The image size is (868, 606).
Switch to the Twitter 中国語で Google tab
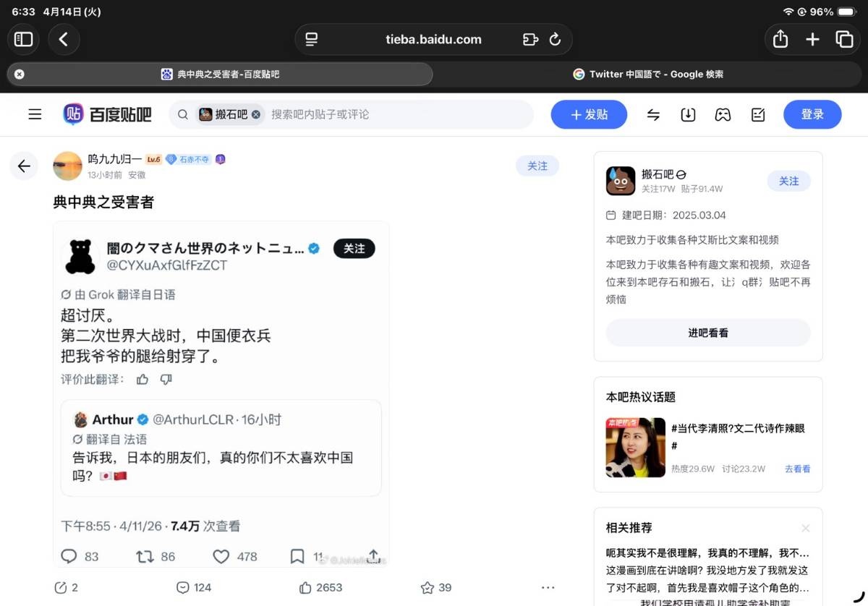coord(648,74)
